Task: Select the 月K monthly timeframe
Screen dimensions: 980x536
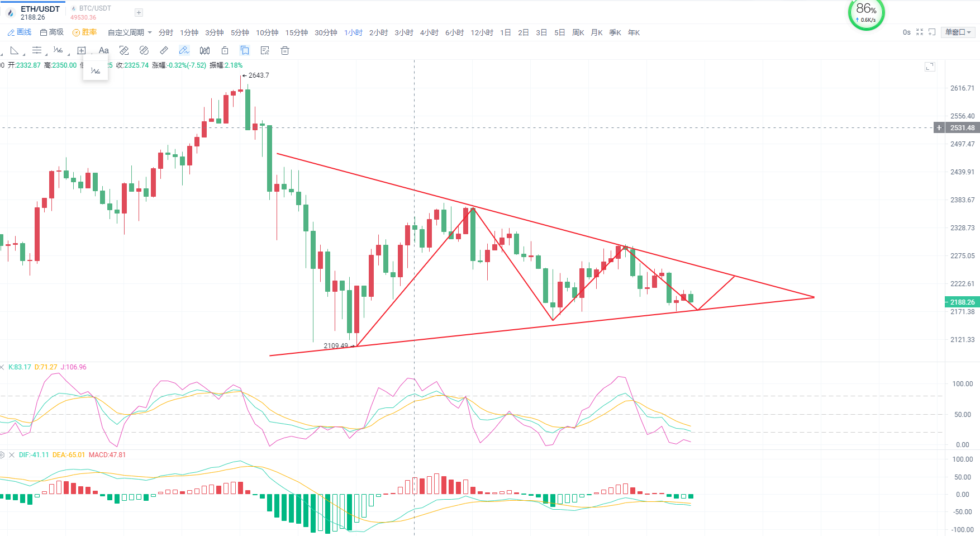Action: [597, 32]
